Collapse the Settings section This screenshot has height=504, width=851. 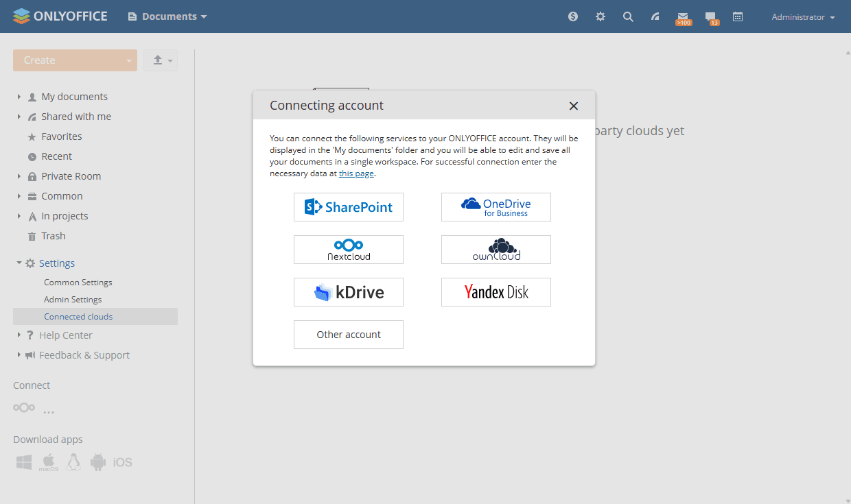click(x=19, y=263)
